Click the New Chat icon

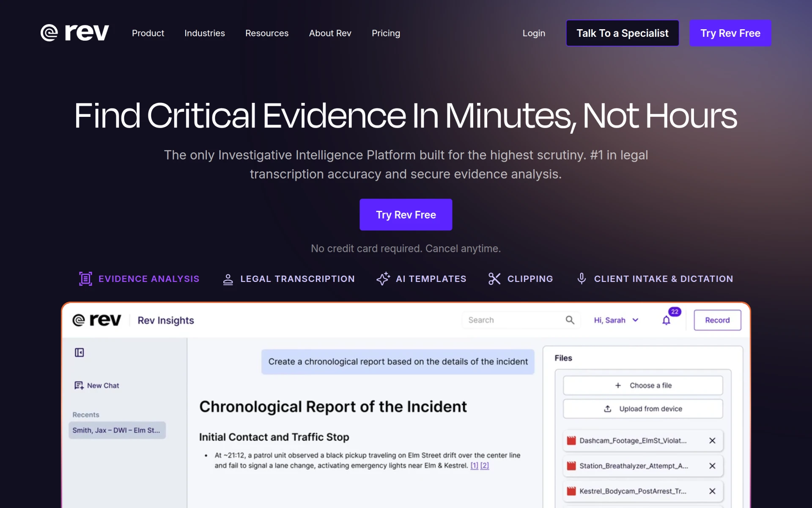[79, 386]
